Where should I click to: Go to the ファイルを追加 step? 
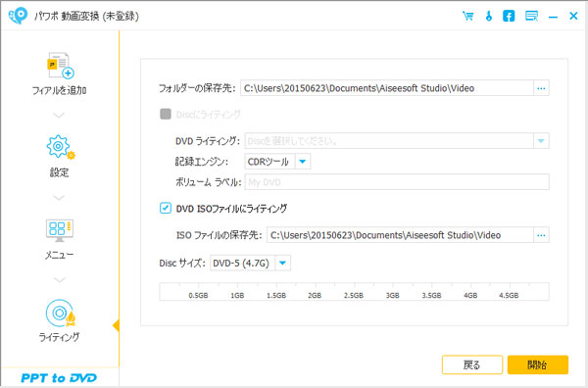point(59,73)
